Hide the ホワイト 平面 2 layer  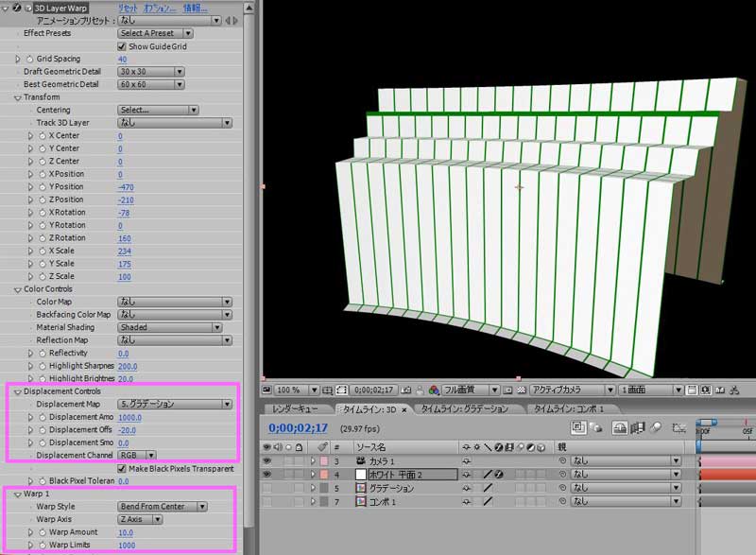tap(268, 474)
